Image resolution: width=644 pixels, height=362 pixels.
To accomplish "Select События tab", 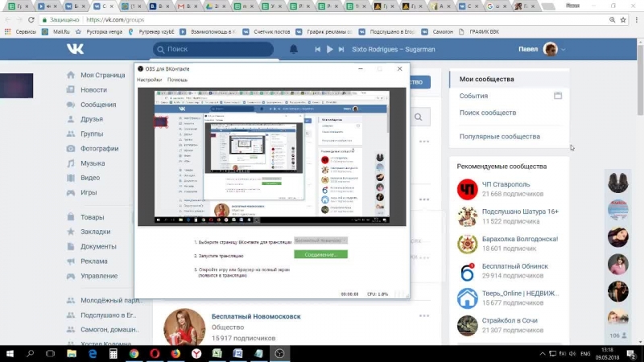I will coord(473,96).
